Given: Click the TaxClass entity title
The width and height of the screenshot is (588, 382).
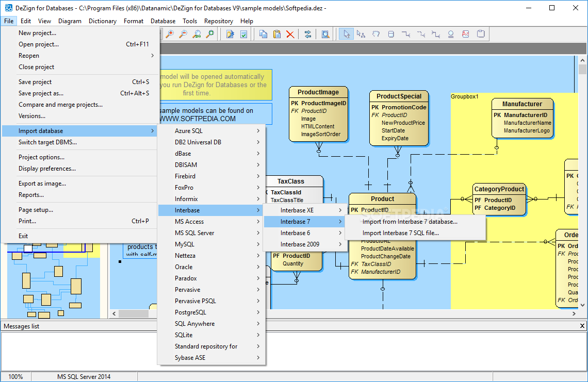Looking at the screenshot, I should [x=290, y=181].
